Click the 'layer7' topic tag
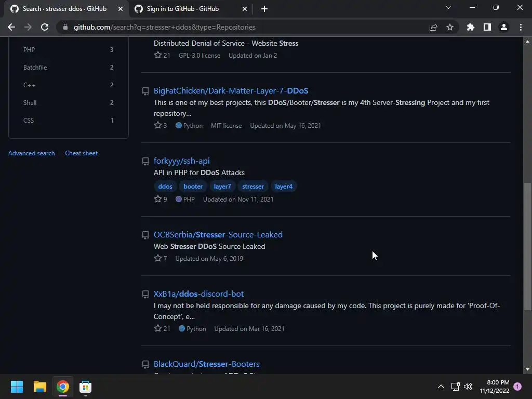The image size is (532, 399). pos(222,187)
